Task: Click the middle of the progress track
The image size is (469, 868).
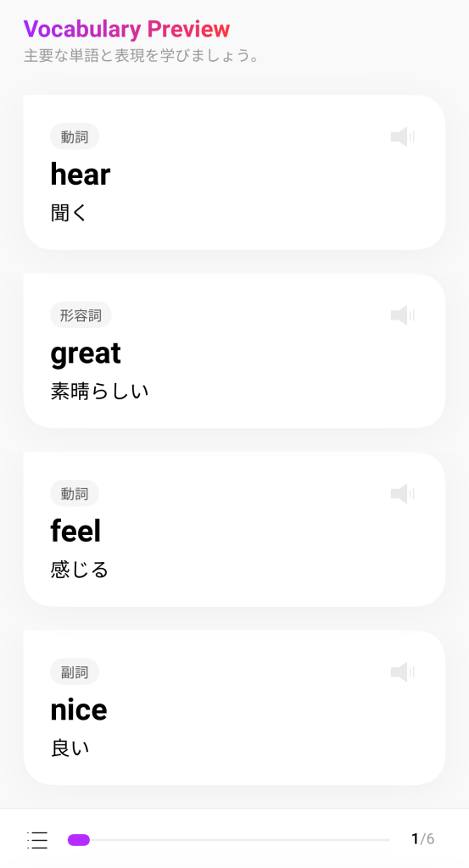Action: (229, 840)
